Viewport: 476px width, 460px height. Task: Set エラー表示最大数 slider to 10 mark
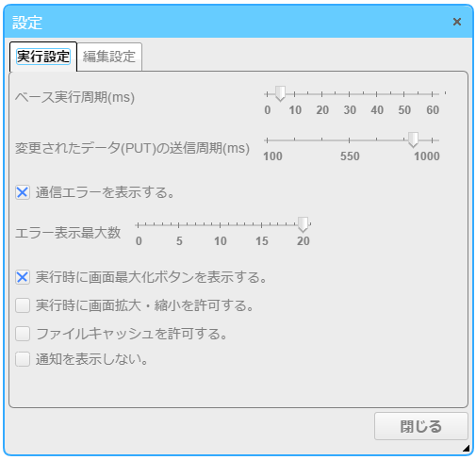[221, 224]
